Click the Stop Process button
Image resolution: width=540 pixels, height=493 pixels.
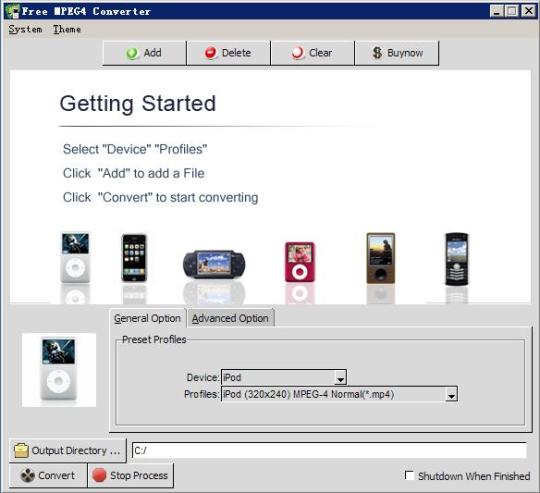(131, 475)
